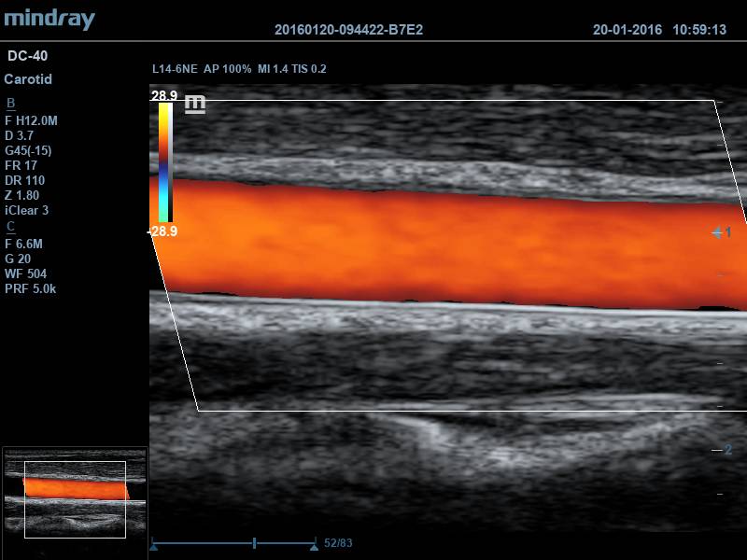Select the B mode parameter heading
The height and width of the screenshot is (560, 747).
pos(10,103)
